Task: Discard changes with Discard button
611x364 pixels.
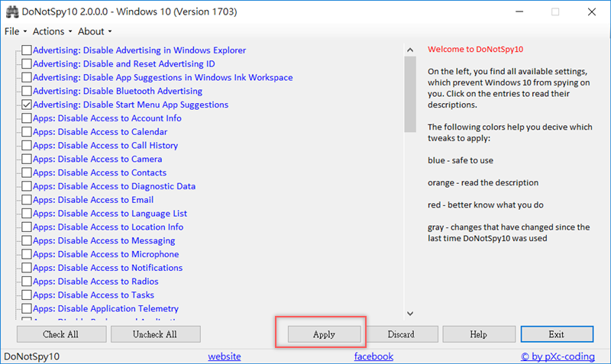Action: (x=402, y=334)
